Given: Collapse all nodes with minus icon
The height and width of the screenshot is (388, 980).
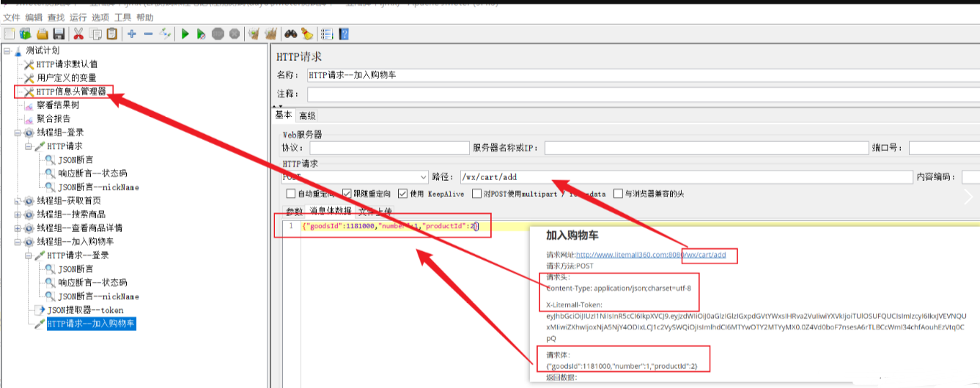Looking at the screenshot, I should click(148, 34).
